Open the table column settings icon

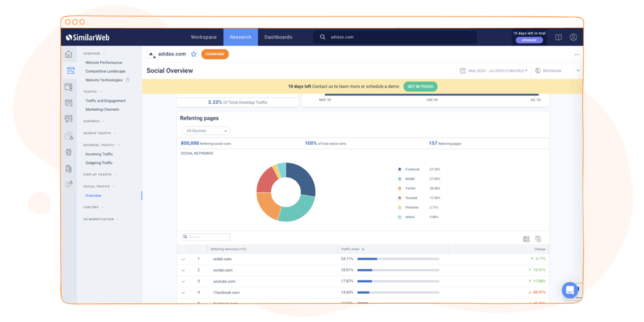[x=538, y=239]
